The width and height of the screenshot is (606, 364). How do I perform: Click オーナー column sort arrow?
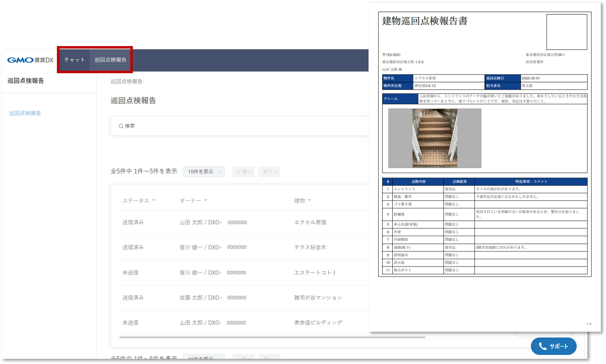pyautogui.click(x=206, y=200)
